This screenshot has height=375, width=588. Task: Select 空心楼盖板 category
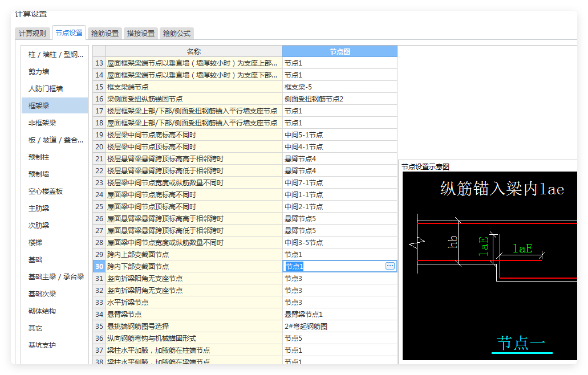click(55, 191)
